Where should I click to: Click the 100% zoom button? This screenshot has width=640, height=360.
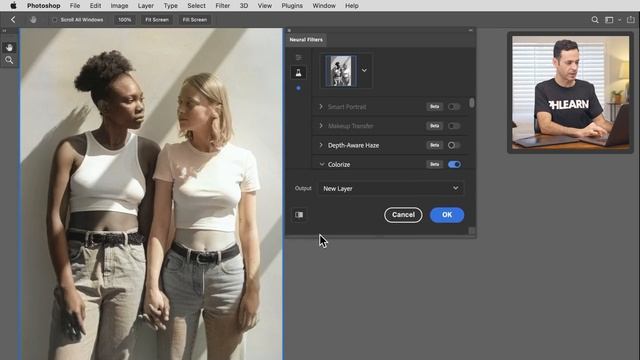124,20
